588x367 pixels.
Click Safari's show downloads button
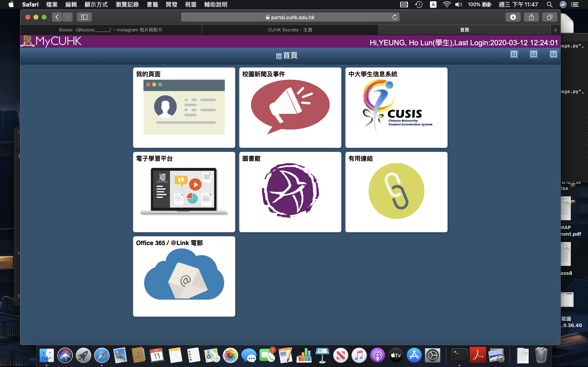(x=513, y=17)
